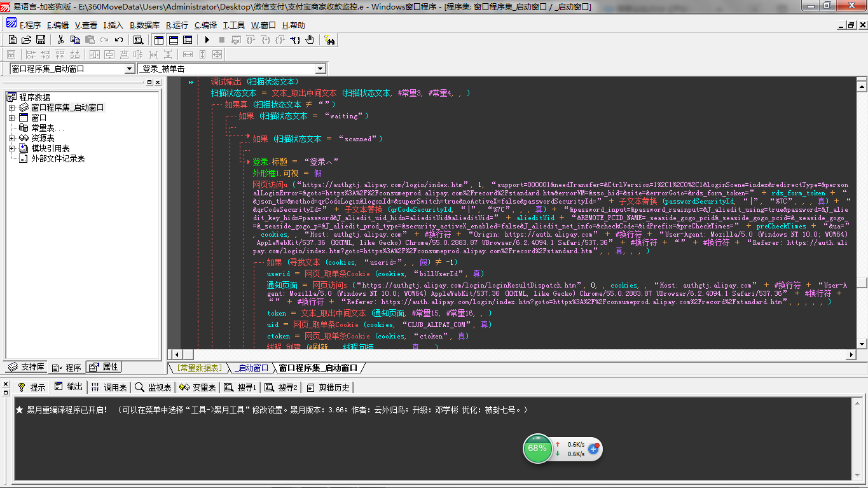Close the left panel via small x

[x=158, y=82]
